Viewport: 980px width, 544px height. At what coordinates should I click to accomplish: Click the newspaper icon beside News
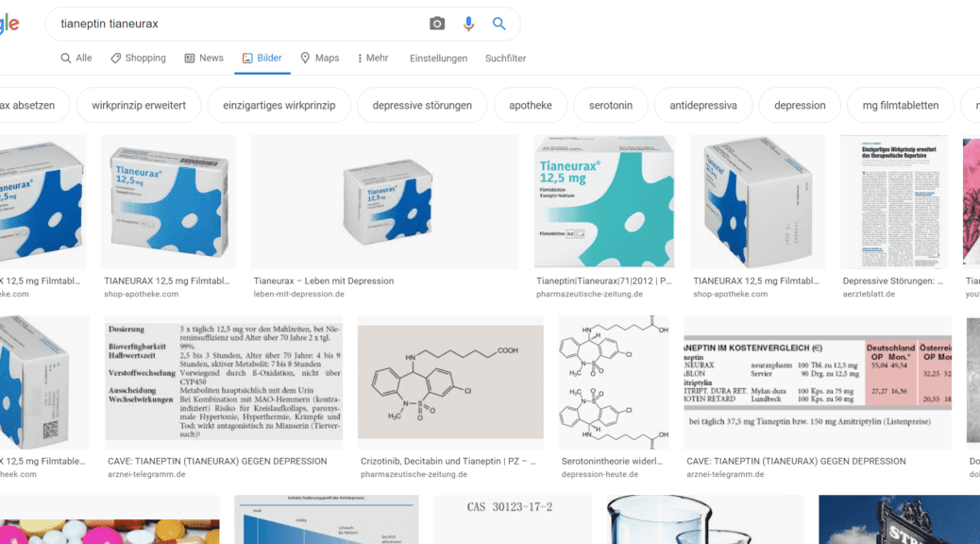190,59
